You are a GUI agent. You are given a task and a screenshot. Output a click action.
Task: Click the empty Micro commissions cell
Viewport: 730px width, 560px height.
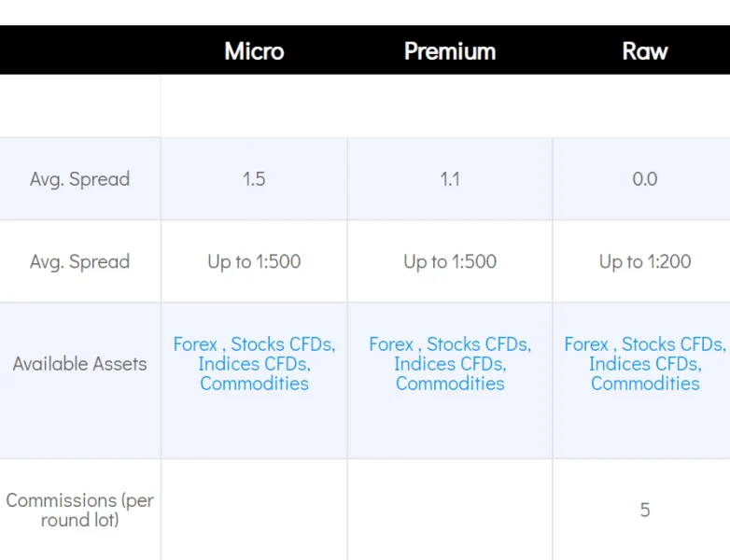tap(254, 510)
